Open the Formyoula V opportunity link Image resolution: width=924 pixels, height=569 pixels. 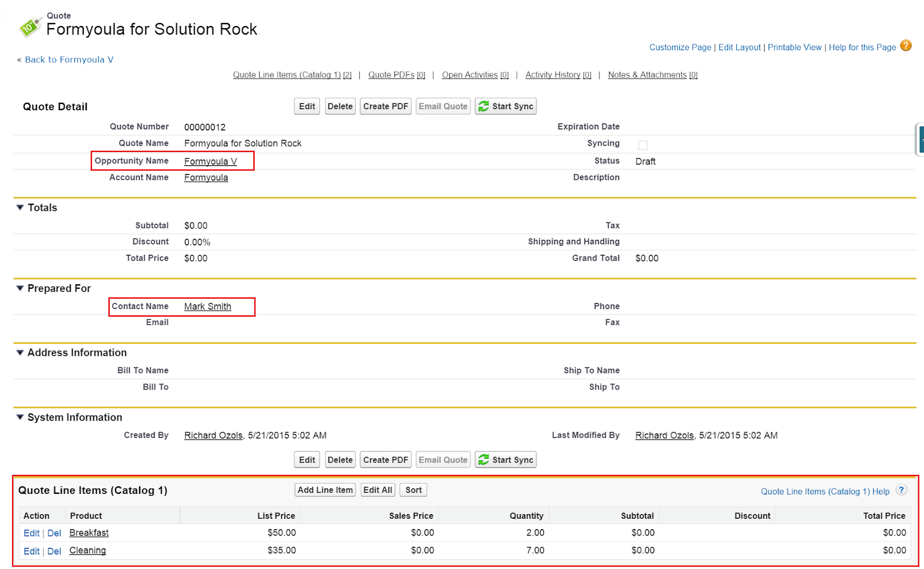point(210,162)
